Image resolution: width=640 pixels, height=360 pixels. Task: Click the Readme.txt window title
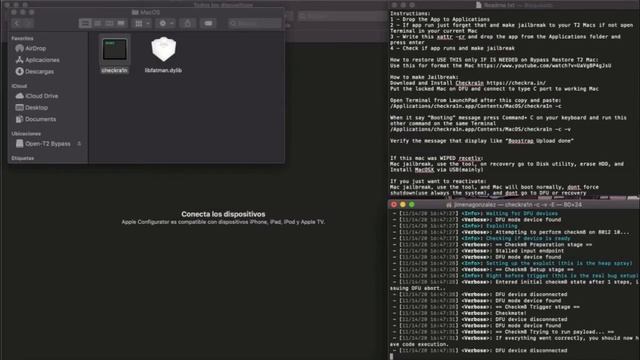tap(514, 5)
